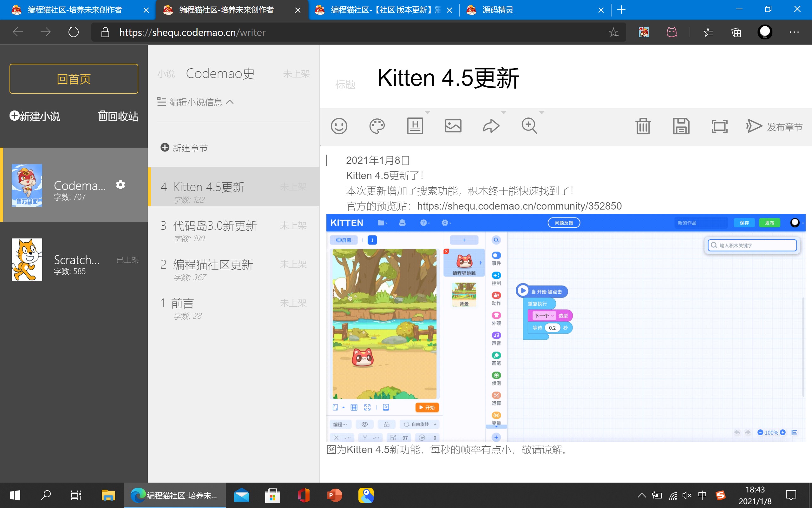
Task: Open dropdown arrow beside zoom tool
Action: 541,112
